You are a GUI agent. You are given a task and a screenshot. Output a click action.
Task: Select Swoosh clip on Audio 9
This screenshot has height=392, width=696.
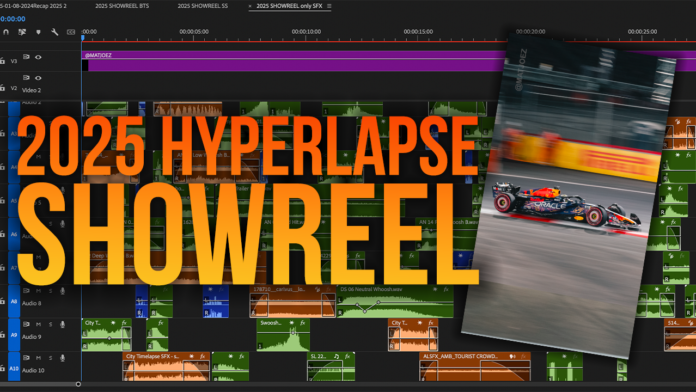click(283, 335)
